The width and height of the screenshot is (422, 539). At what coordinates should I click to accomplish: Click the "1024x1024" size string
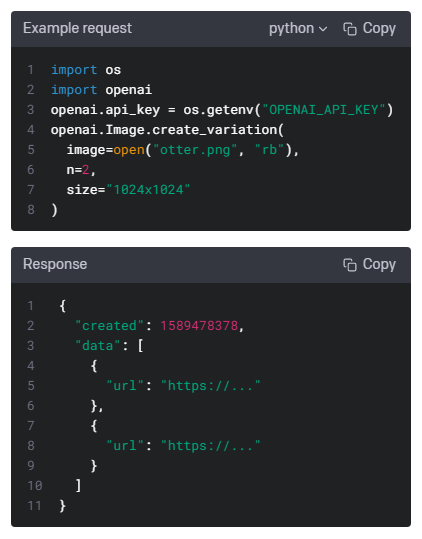[148, 190]
